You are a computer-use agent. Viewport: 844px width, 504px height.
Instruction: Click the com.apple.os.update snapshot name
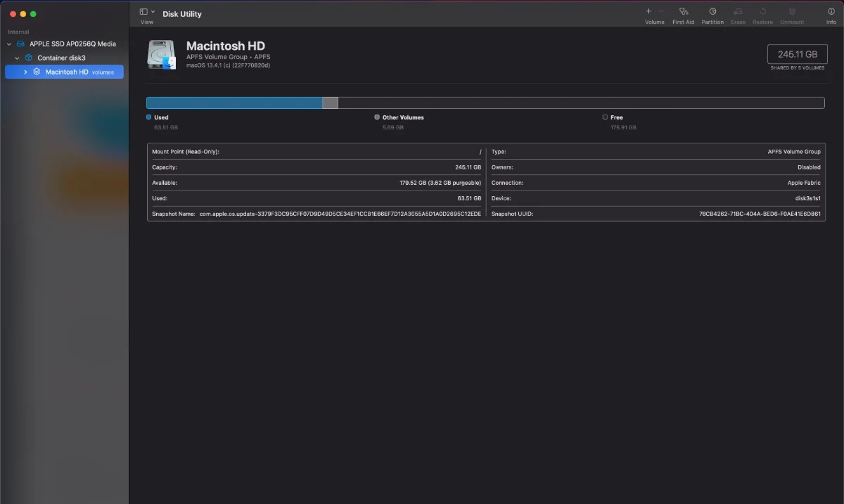[x=340, y=214]
